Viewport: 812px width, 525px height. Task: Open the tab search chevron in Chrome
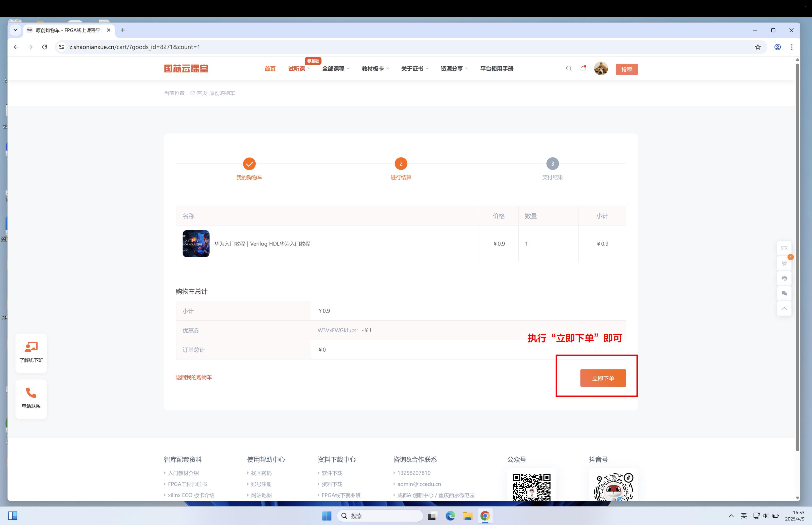point(15,30)
